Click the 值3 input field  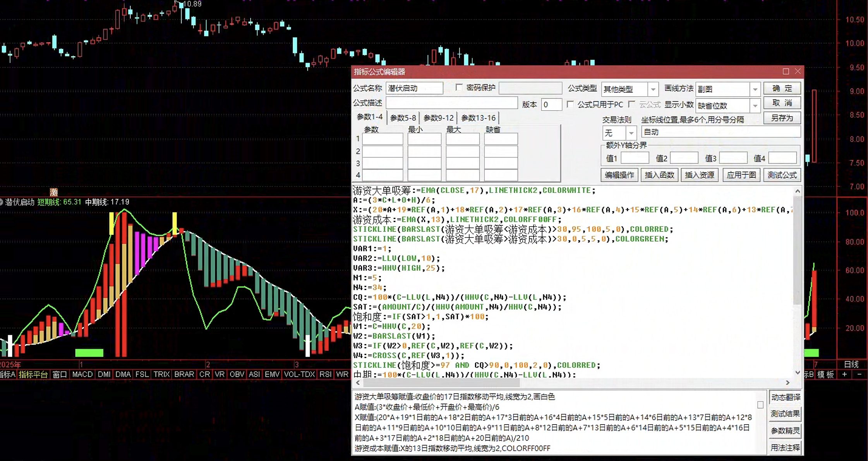[x=733, y=158]
